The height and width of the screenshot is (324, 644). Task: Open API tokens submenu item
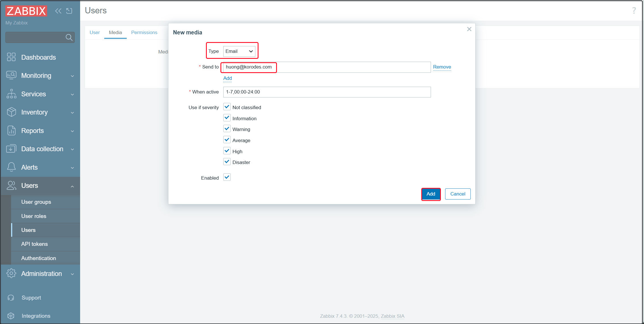[34, 244]
